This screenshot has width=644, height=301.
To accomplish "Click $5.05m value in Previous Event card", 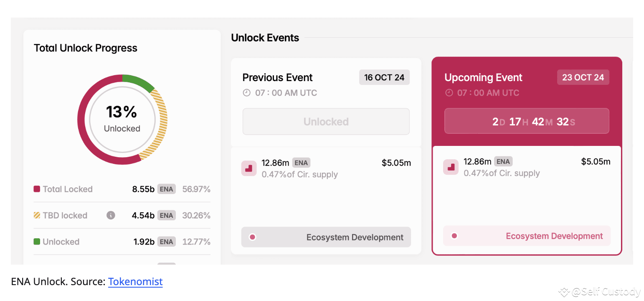I will pyautogui.click(x=396, y=163).
